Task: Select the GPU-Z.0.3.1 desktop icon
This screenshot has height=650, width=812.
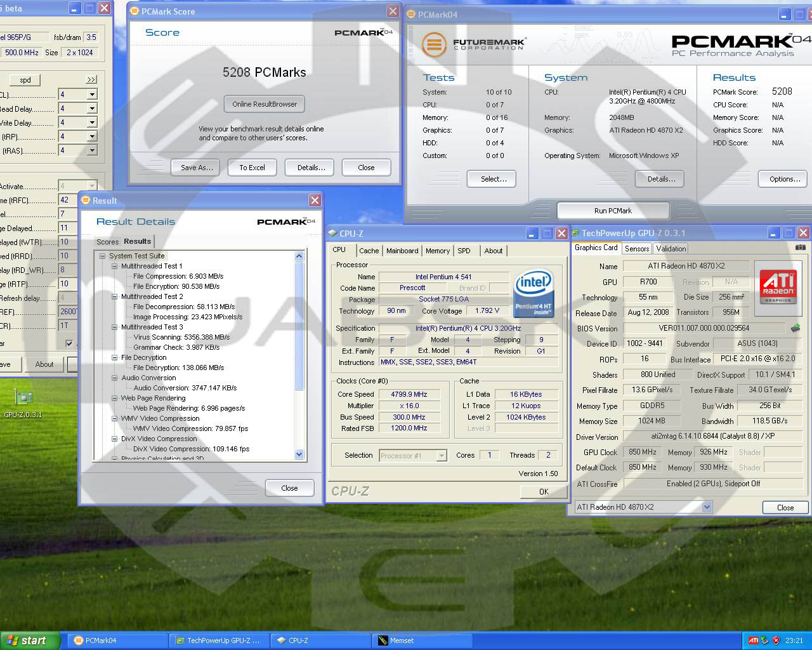Action: 23,404
